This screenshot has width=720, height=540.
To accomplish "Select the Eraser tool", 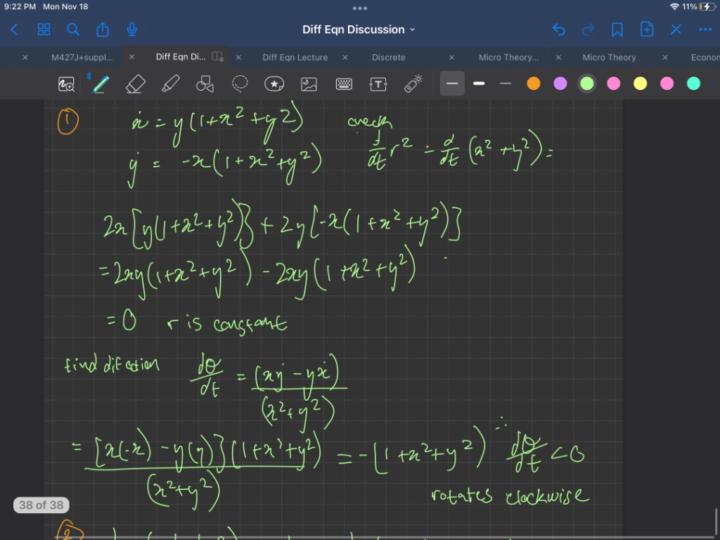I will pyautogui.click(x=135, y=84).
